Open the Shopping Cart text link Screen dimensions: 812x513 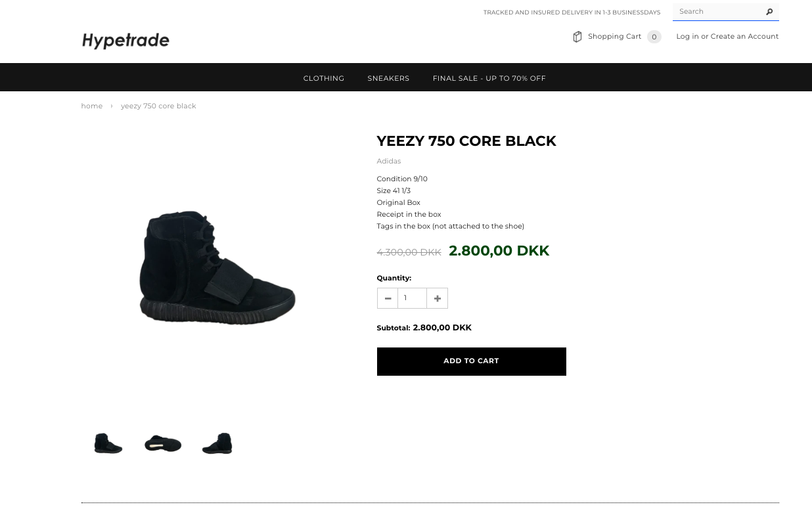pyautogui.click(x=614, y=37)
